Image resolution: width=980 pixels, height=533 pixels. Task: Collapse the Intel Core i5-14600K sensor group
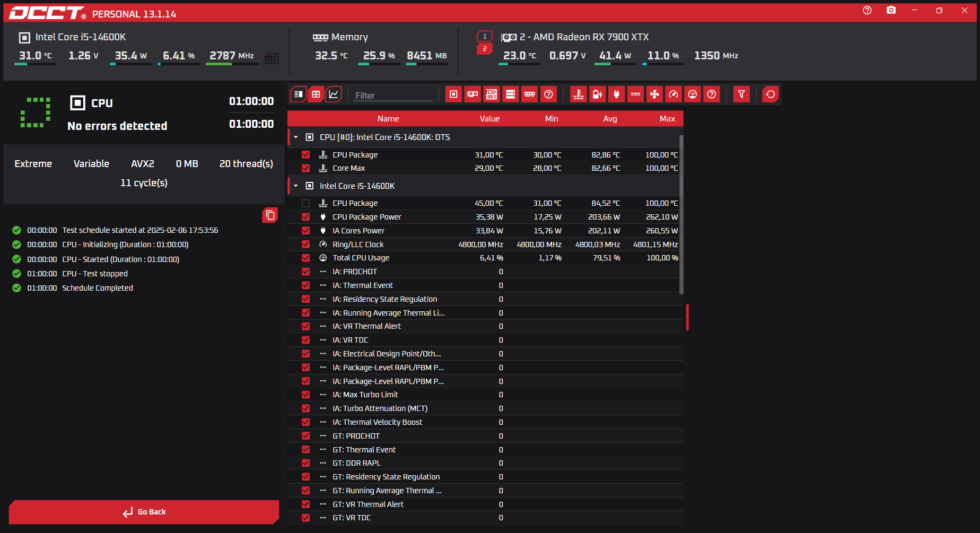[296, 186]
